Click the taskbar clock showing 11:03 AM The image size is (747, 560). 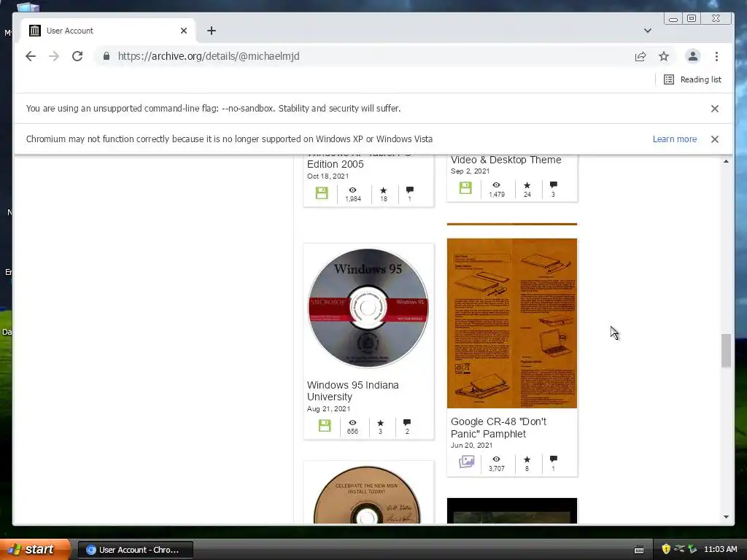click(x=720, y=549)
